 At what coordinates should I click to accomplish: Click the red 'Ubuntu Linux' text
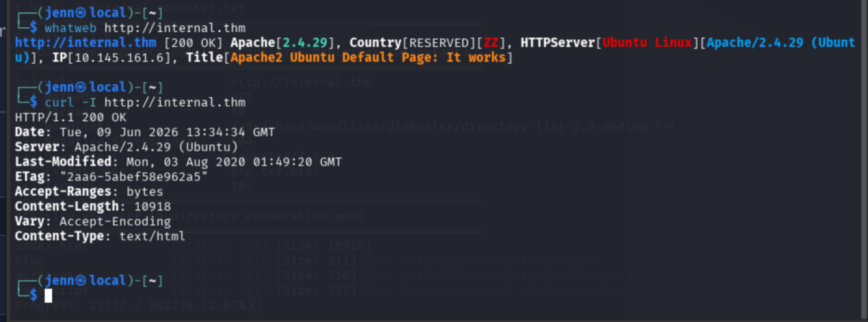pyautogui.click(x=647, y=43)
